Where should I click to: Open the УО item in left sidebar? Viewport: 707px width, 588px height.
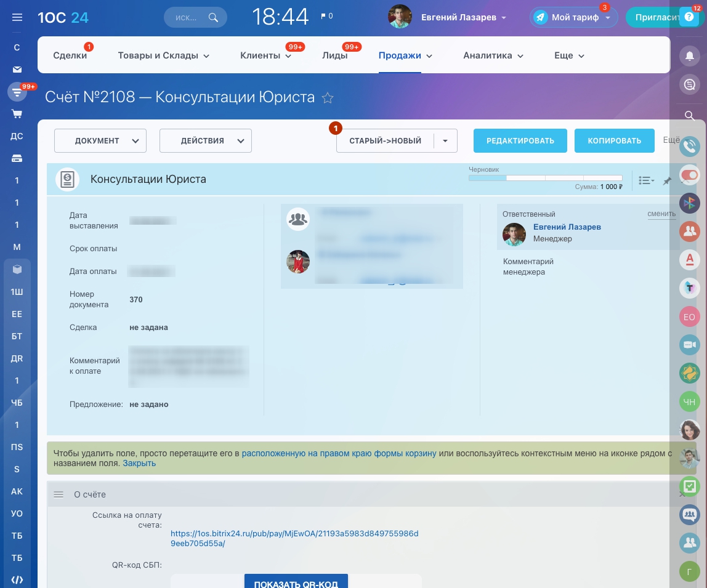click(x=17, y=513)
